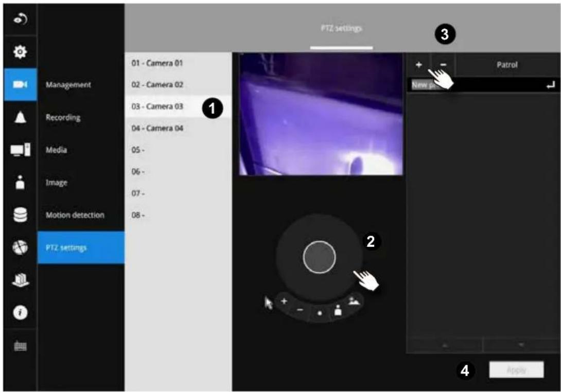The height and width of the screenshot is (392, 561).
Task: Click the Patrol header label
Action: click(x=507, y=65)
